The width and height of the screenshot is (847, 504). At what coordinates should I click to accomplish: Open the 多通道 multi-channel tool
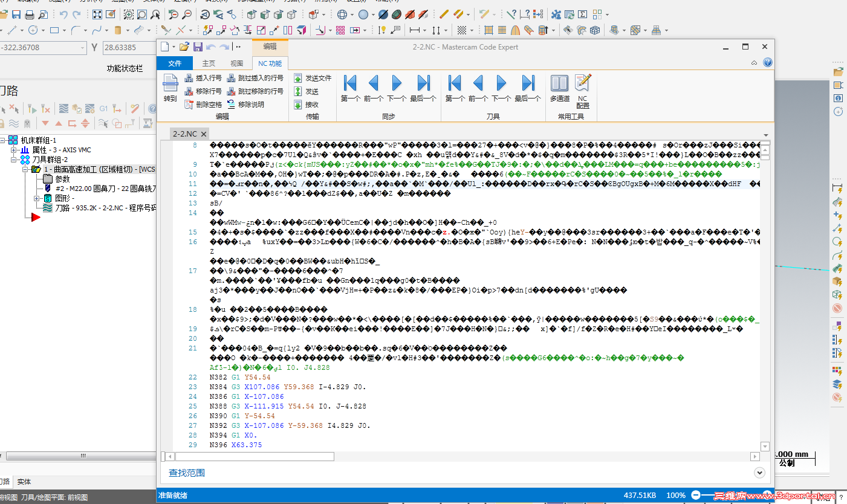pos(559,88)
